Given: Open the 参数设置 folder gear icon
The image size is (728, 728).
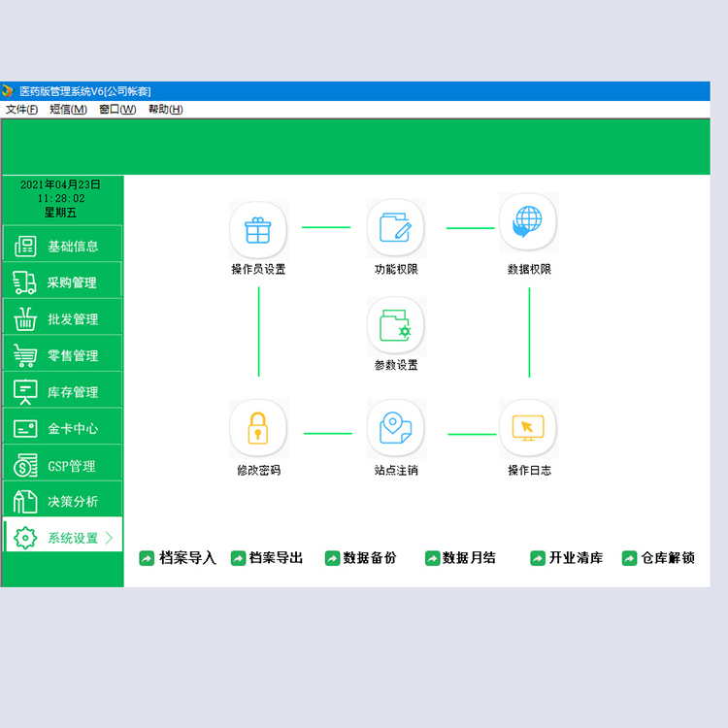Looking at the screenshot, I should pyautogui.click(x=396, y=326).
